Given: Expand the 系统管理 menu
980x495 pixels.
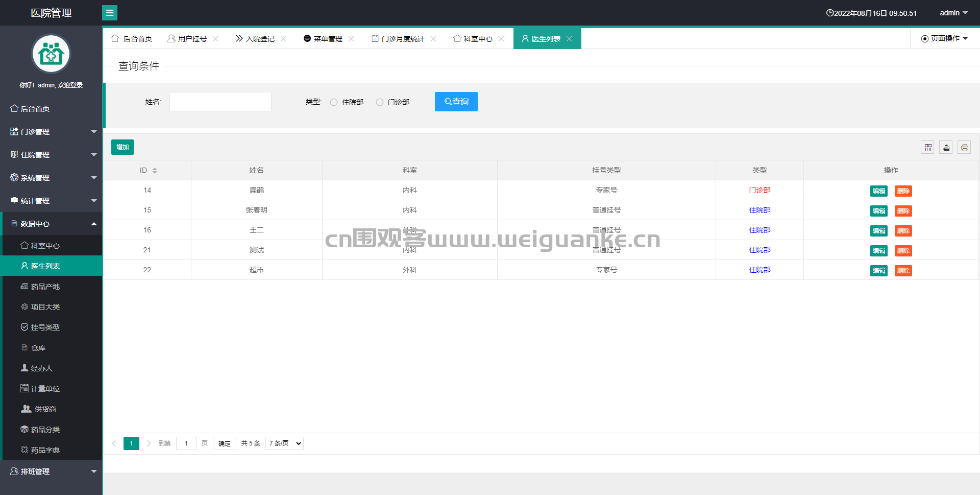Looking at the screenshot, I should click(x=51, y=177).
